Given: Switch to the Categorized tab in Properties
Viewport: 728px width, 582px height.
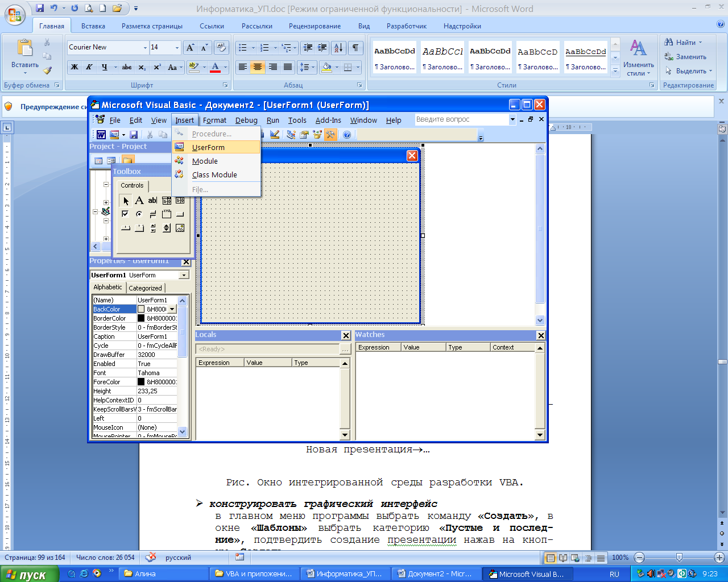Looking at the screenshot, I should coord(145,288).
